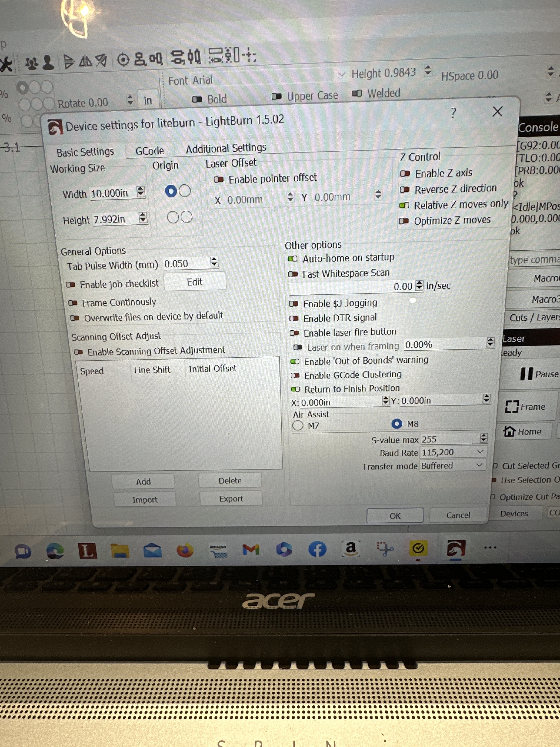560x747 pixels.
Task: Open the red L app on taskbar
Action: click(x=87, y=551)
